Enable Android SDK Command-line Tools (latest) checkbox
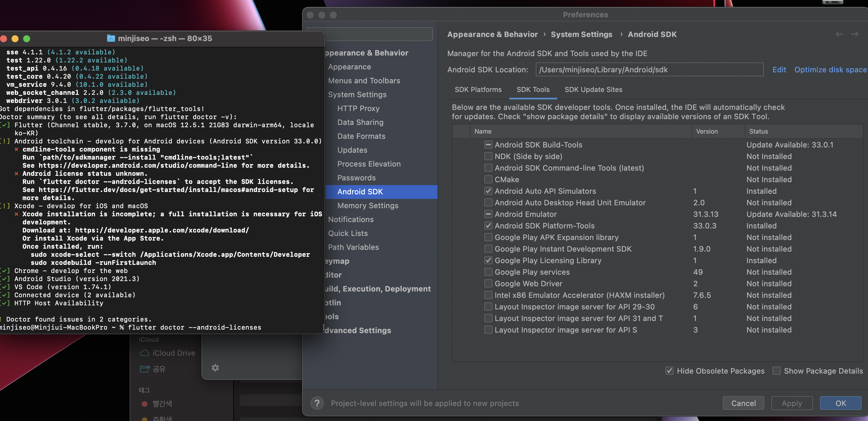 (488, 168)
